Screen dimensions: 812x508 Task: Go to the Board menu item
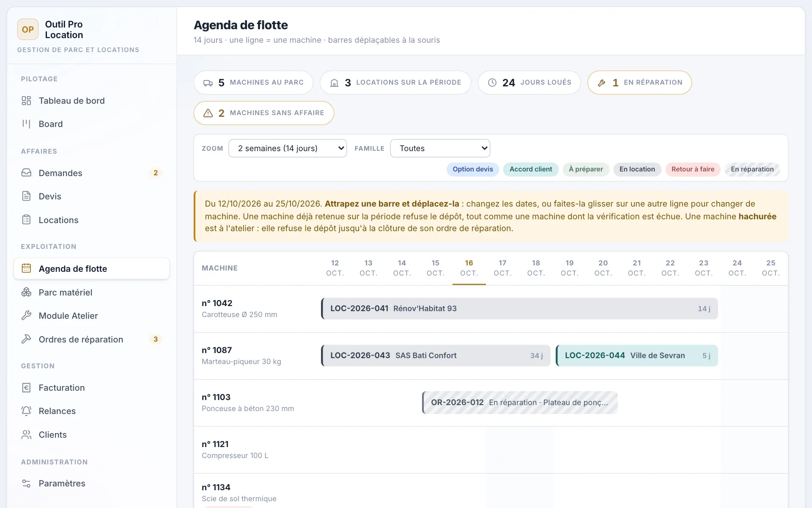point(92,124)
